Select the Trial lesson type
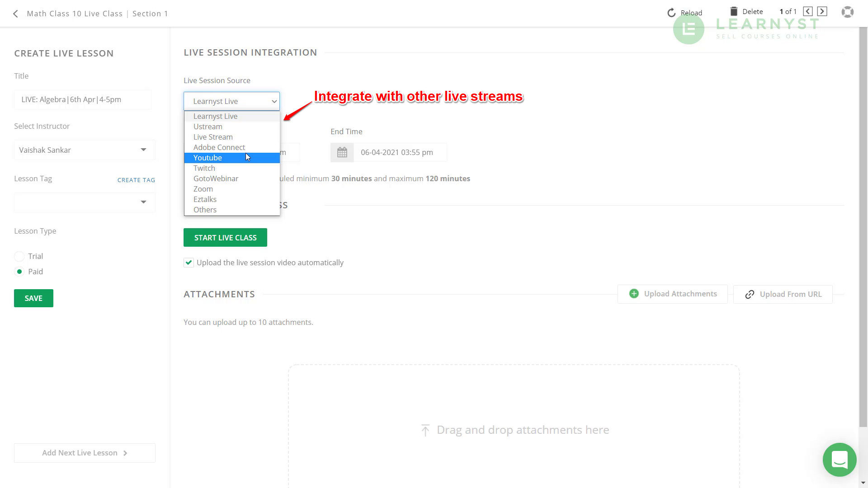 point(19,257)
